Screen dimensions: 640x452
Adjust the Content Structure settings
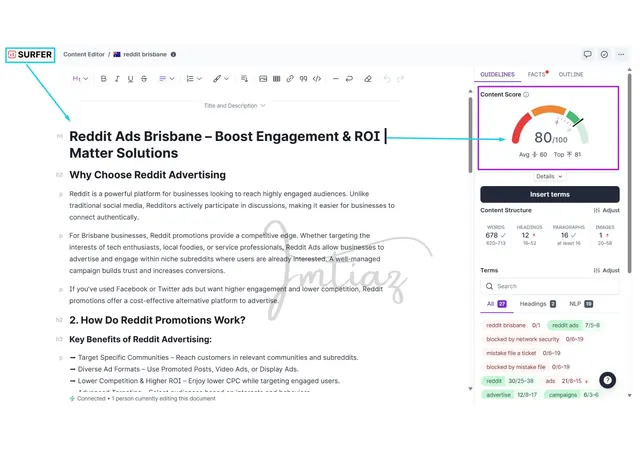(x=607, y=210)
